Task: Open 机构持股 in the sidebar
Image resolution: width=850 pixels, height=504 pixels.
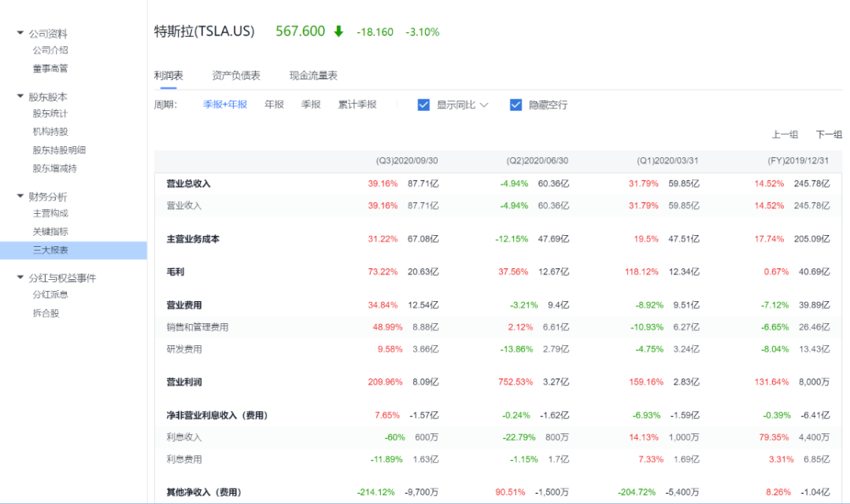Action: (50, 131)
